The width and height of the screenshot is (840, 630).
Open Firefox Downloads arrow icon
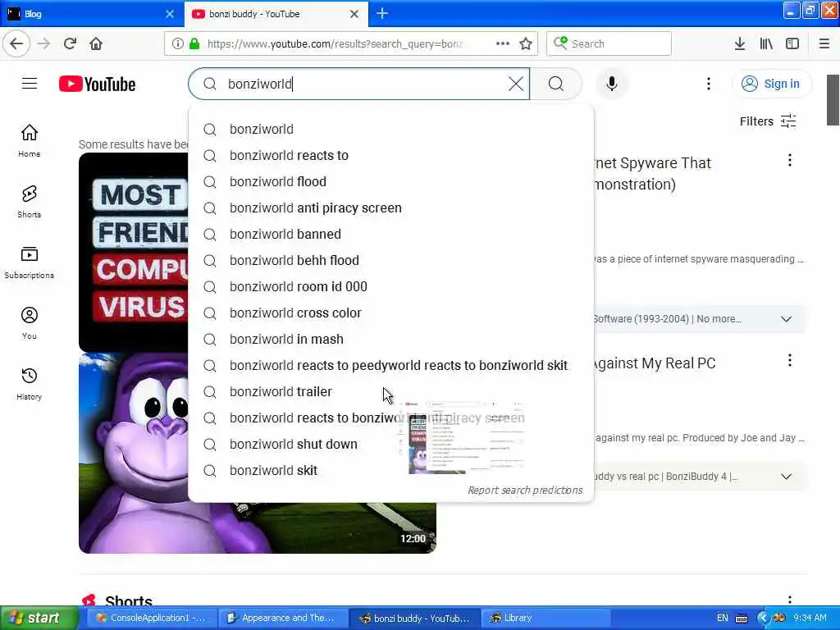click(x=739, y=43)
